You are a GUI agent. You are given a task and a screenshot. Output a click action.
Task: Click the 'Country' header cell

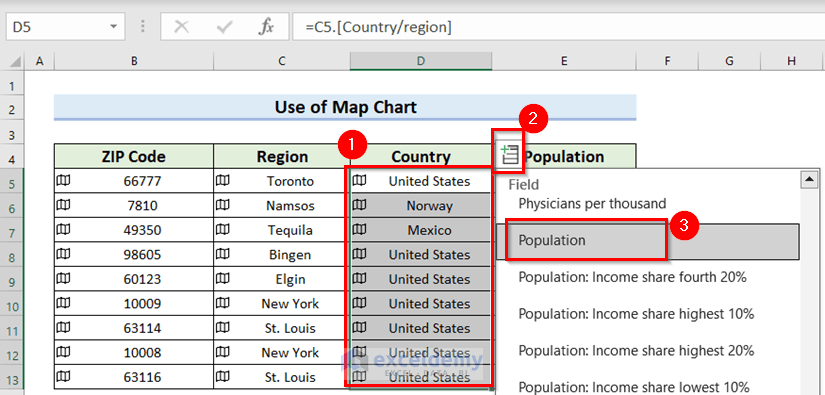pyautogui.click(x=421, y=156)
